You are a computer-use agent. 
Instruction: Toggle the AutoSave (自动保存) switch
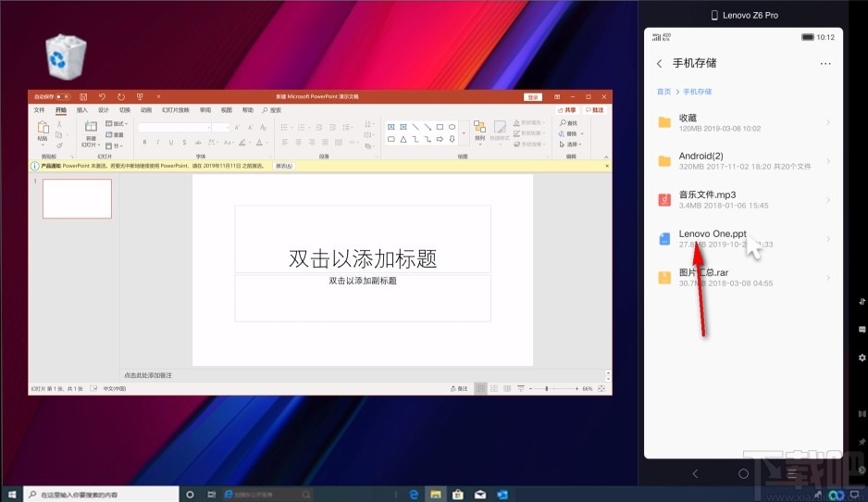(x=63, y=97)
